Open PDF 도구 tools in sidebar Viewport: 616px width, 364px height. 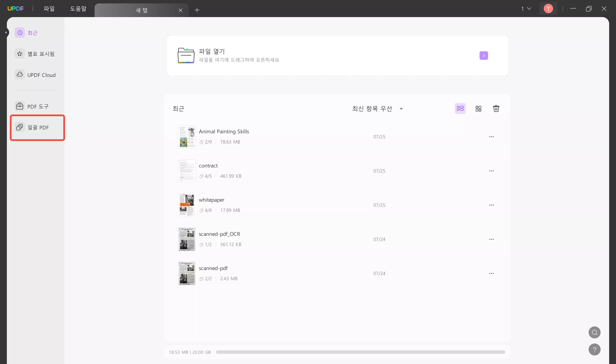32,106
